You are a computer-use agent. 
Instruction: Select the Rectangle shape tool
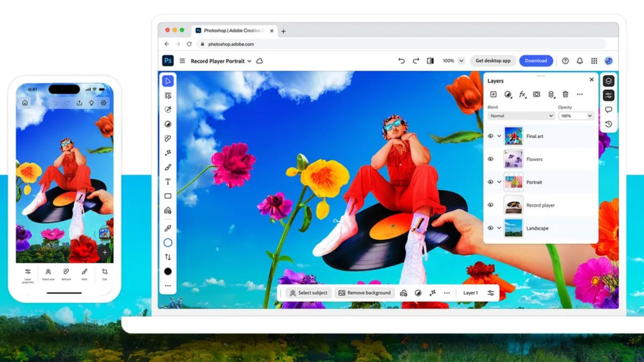click(167, 196)
